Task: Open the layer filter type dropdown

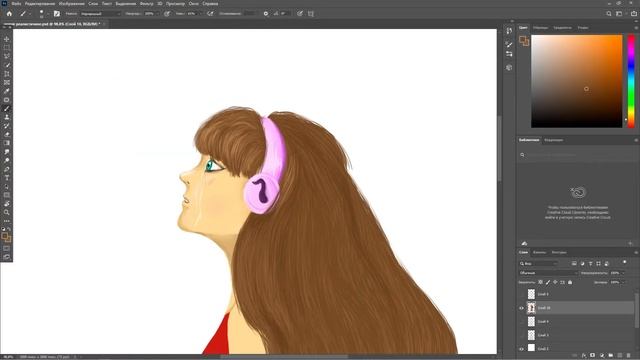Action: tap(538, 264)
